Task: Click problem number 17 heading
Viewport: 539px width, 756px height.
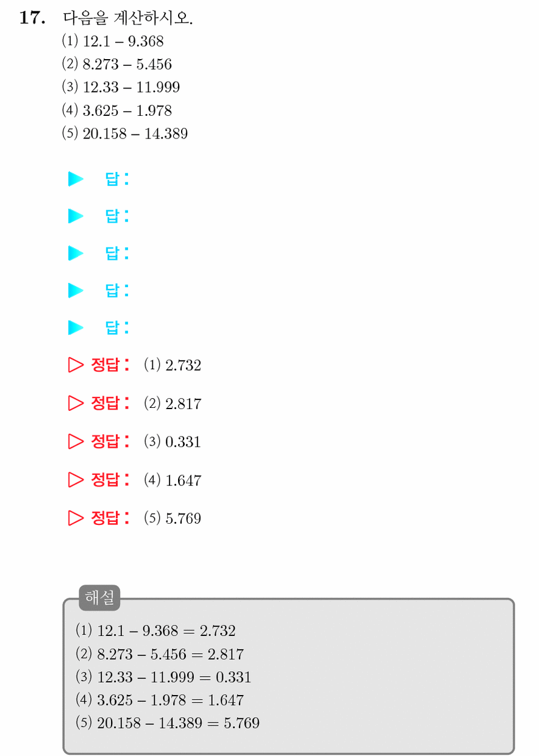Action: coord(32,18)
